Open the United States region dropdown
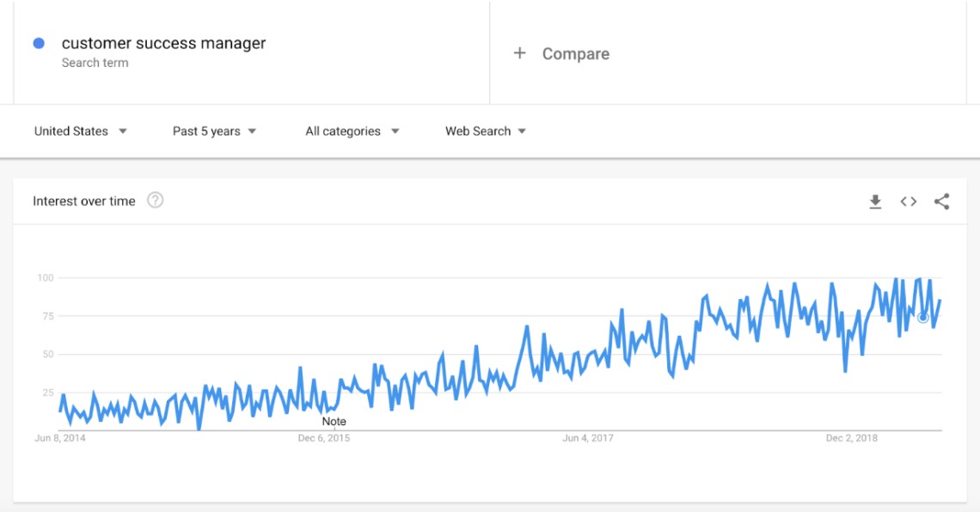980x512 pixels. (x=81, y=131)
